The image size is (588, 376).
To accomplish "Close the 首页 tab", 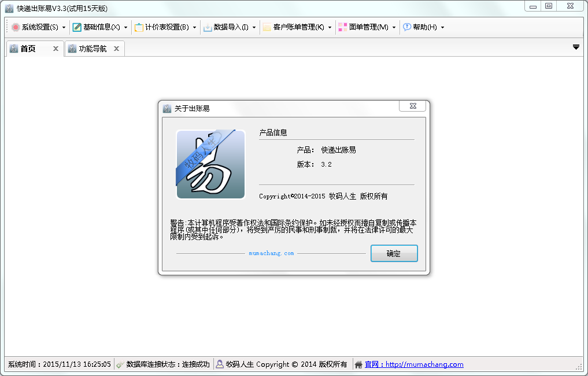I will [x=56, y=49].
